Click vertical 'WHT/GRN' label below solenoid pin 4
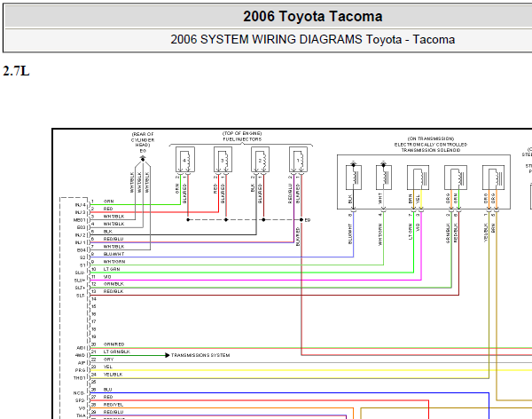The image size is (532, 419). [380, 234]
